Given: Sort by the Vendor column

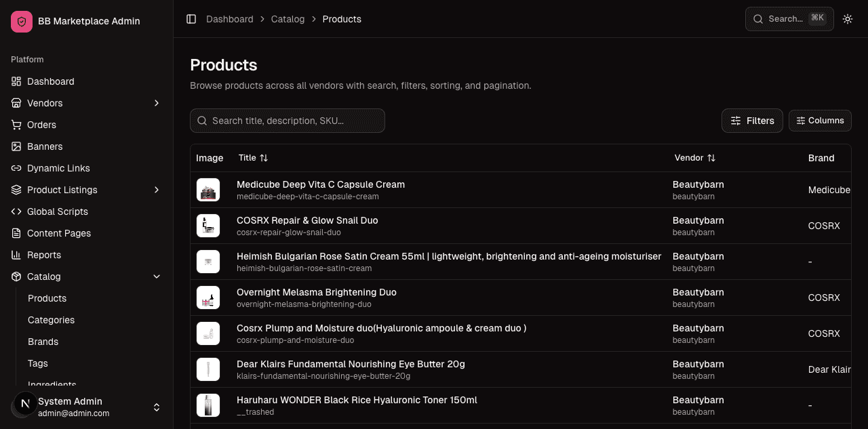Looking at the screenshot, I should (x=694, y=158).
